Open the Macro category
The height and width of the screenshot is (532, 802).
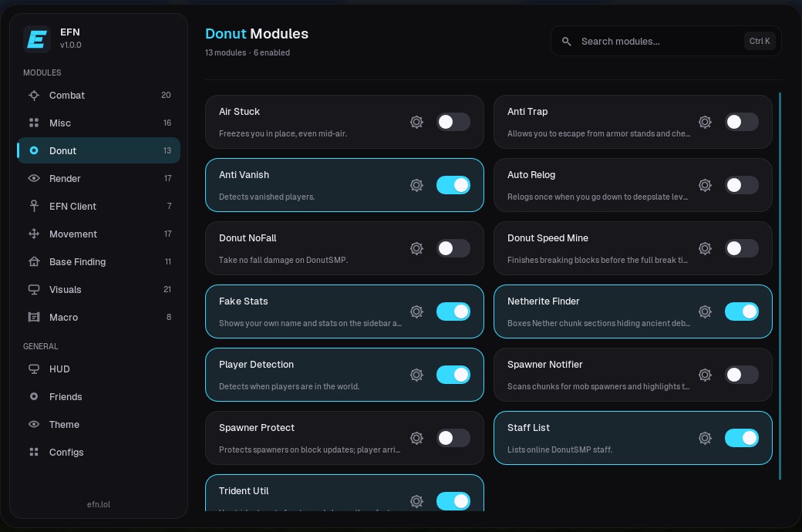coord(99,317)
